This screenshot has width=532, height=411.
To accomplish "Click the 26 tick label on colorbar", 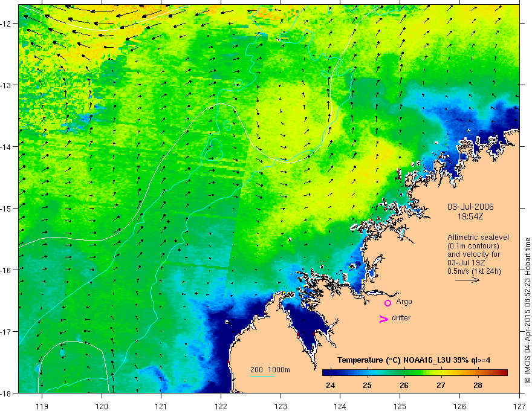I will pyautogui.click(x=404, y=385).
